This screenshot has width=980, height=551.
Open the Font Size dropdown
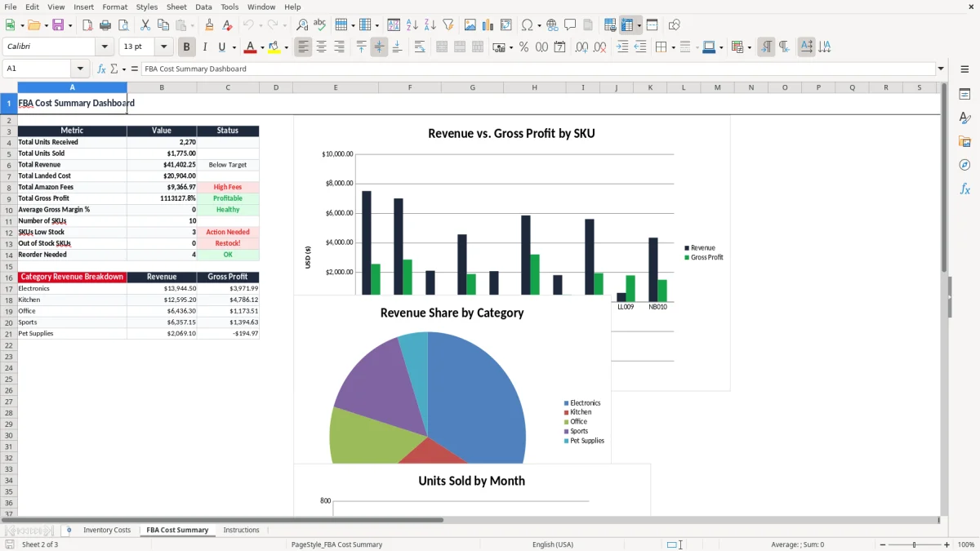(164, 47)
